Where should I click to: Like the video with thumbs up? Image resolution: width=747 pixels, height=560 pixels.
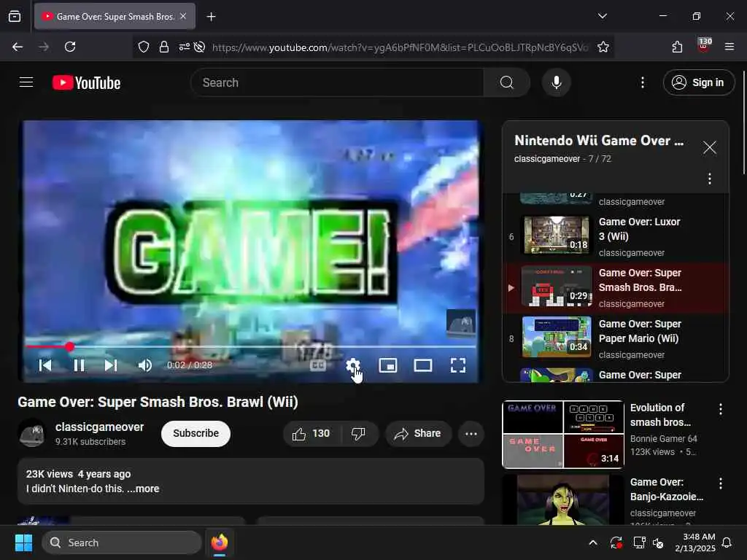click(x=311, y=433)
